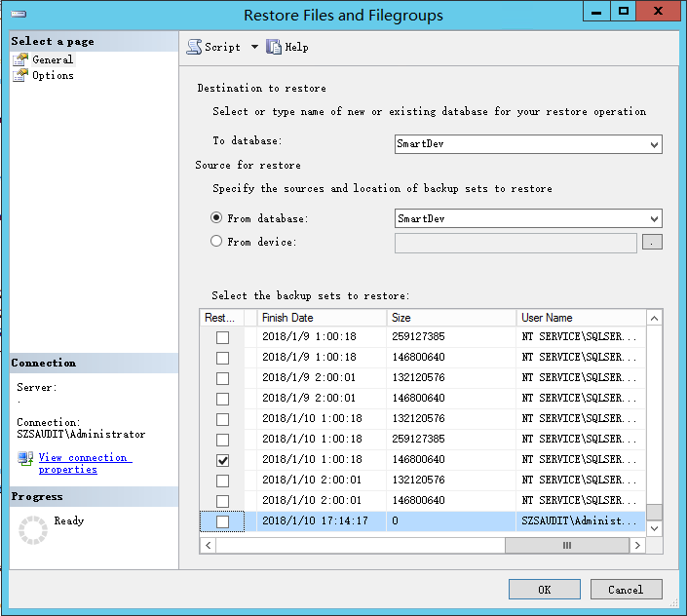687x616 pixels.
Task: Click the Size column header
Action: [x=450, y=318]
